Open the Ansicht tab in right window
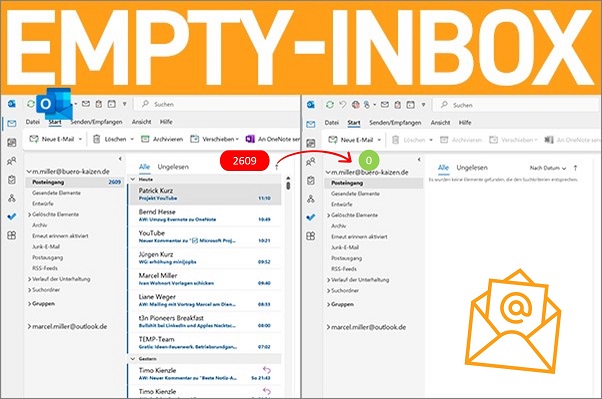This screenshot has height=399, width=602. (440, 123)
